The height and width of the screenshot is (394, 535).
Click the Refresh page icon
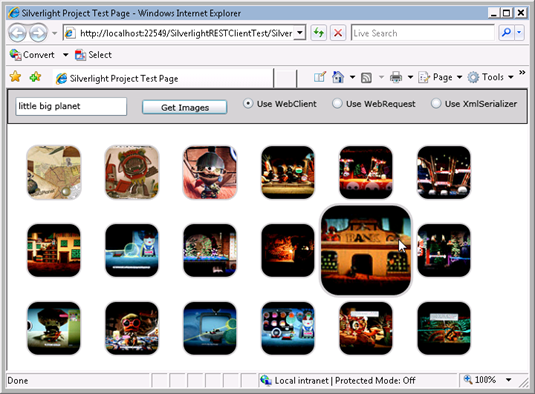point(319,33)
